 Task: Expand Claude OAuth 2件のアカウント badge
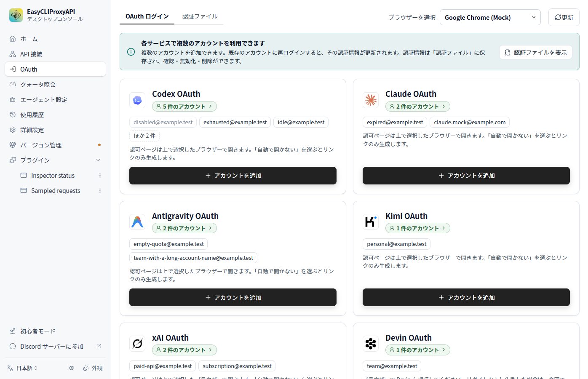pyautogui.click(x=418, y=107)
